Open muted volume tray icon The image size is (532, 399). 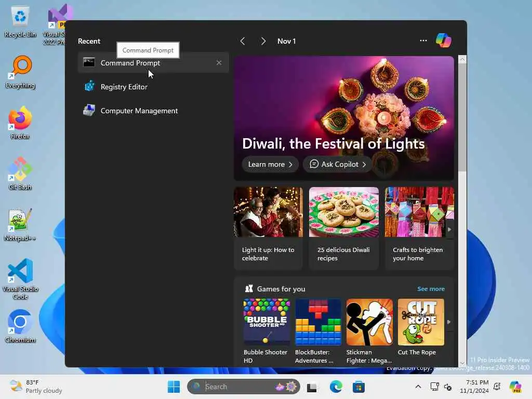[x=448, y=387]
